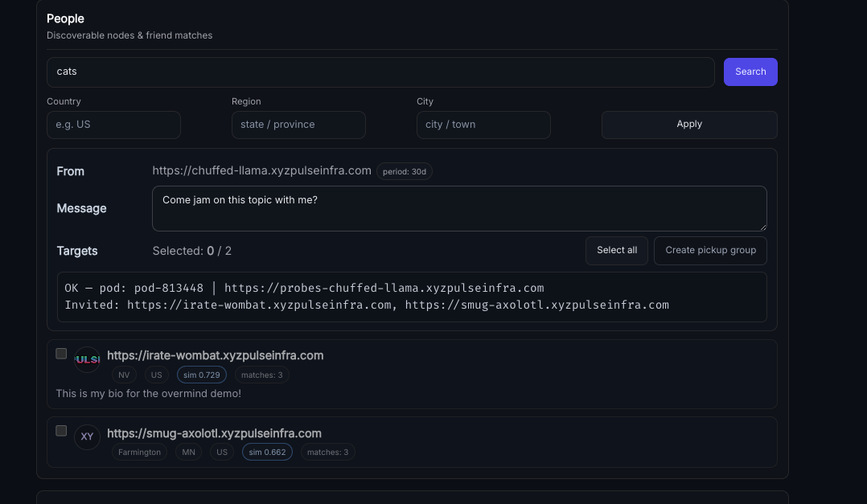Open the irate-wombat.xyzpulseinfra.com profile link
Viewport: 867px width, 504px height.
[215, 355]
